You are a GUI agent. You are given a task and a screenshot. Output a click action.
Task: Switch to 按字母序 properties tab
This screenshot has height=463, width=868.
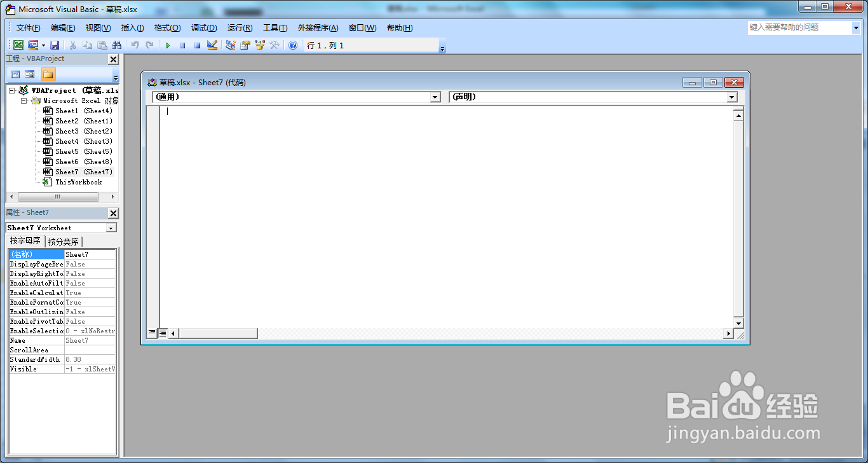(x=25, y=241)
